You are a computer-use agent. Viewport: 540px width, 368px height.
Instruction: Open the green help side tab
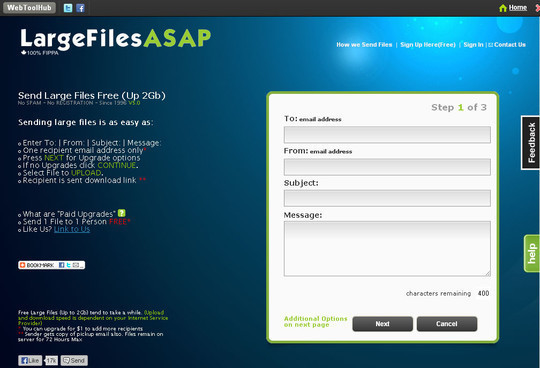[x=532, y=253]
